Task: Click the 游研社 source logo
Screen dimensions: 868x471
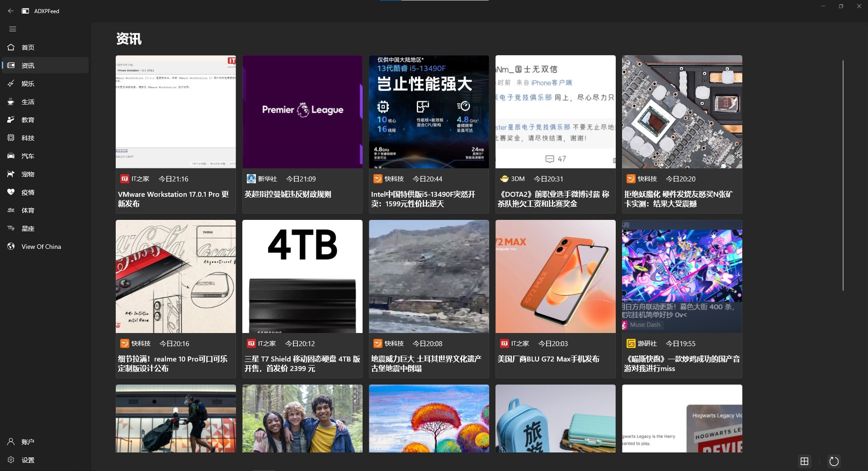Action: point(631,343)
